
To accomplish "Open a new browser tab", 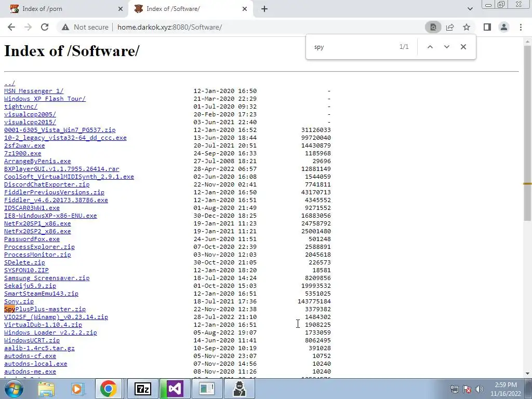I will tap(264, 9).
